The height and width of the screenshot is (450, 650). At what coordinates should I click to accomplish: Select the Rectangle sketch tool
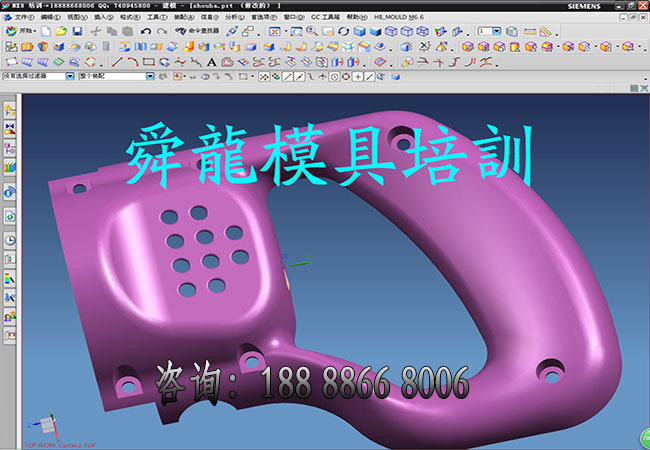pos(147,61)
